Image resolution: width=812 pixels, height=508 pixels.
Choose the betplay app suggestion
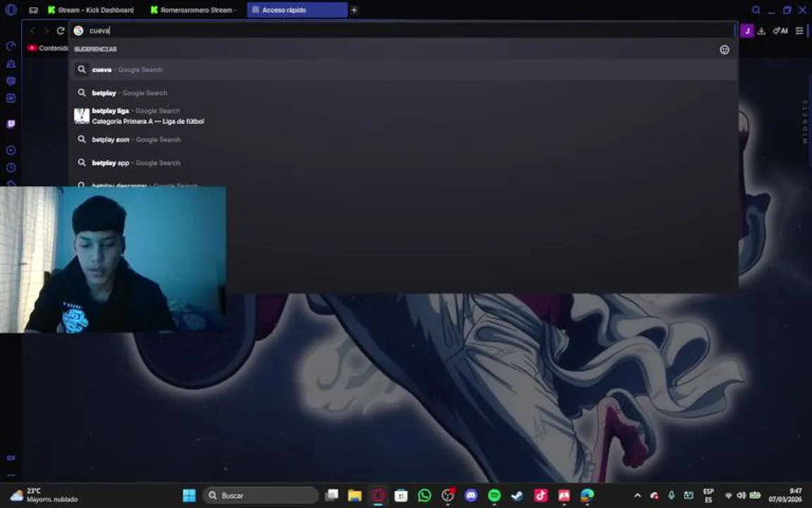[x=403, y=163]
